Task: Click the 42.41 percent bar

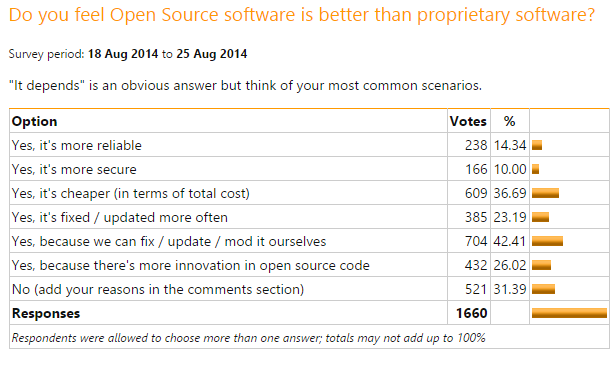Action: coord(547,241)
